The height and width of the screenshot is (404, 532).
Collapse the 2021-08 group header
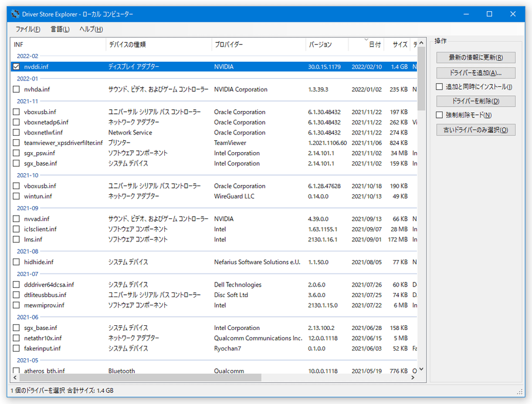click(x=28, y=251)
